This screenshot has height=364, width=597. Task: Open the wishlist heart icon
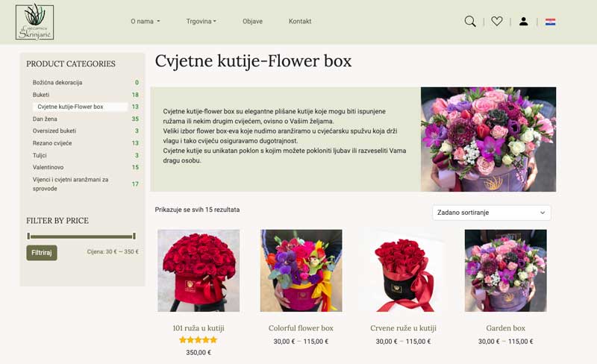click(x=496, y=22)
